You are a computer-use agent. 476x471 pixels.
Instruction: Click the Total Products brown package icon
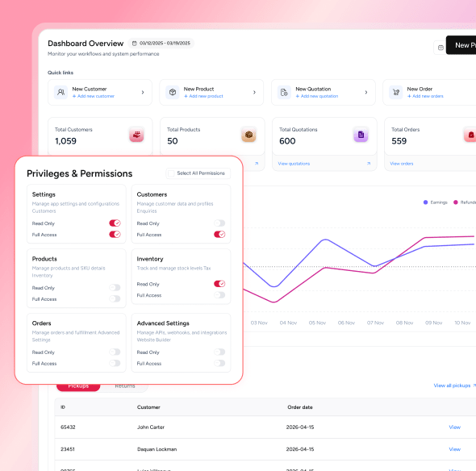(x=248, y=135)
